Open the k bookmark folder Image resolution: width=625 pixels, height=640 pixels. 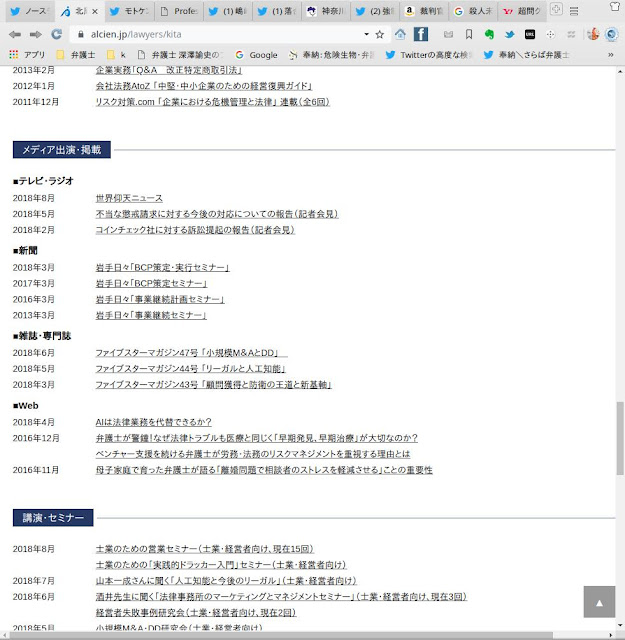click(x=116, y=55)
